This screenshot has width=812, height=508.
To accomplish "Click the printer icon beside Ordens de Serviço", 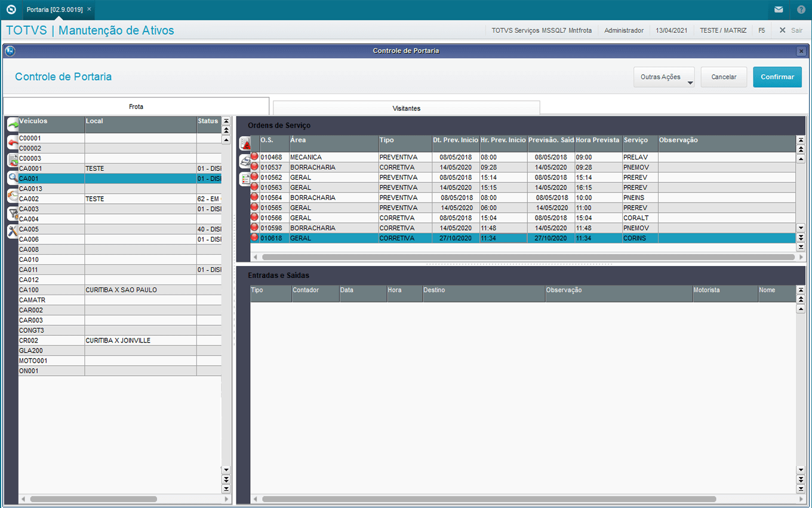I will tap(245, 161).
